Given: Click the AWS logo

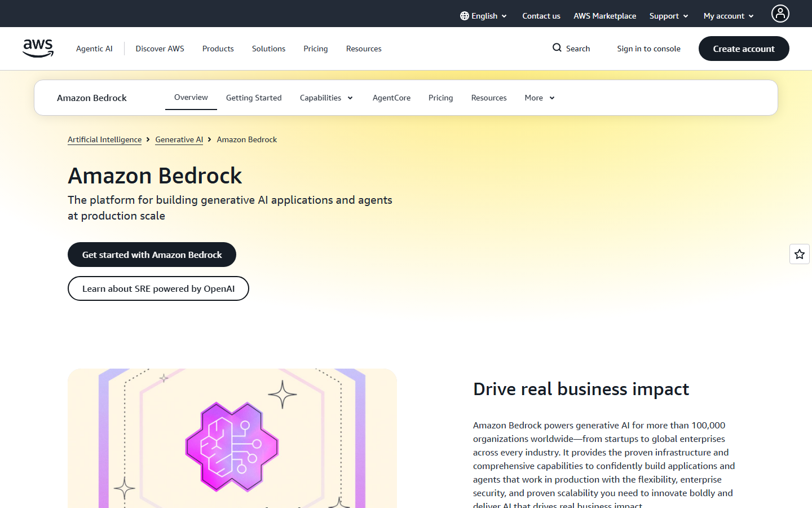Looking at the screenshot, I should (x=38, y=49).
